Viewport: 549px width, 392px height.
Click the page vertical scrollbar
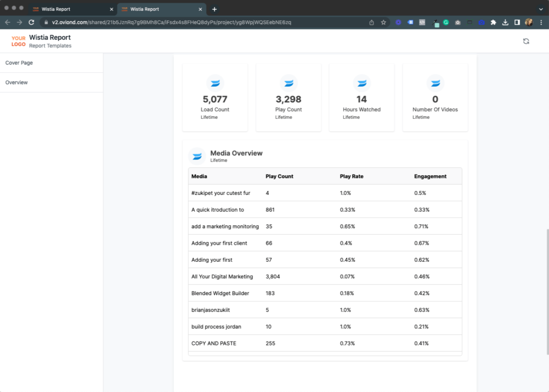tap(547, 292)
